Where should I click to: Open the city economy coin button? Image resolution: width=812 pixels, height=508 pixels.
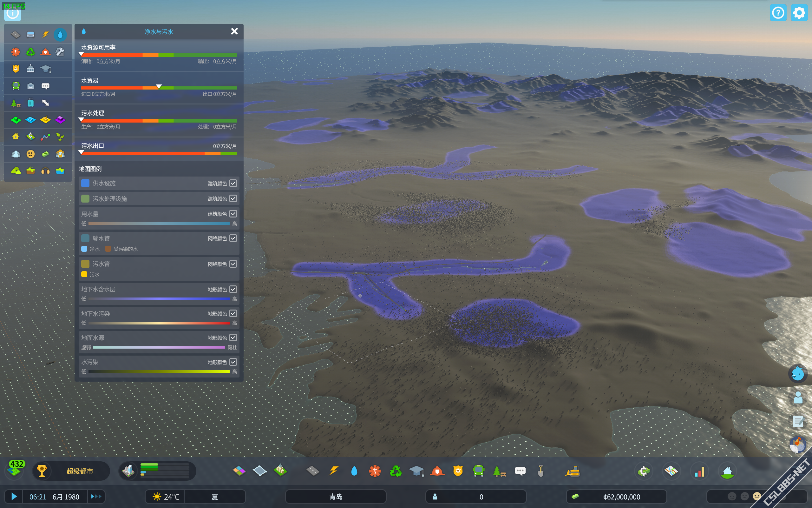pos(644,471)
